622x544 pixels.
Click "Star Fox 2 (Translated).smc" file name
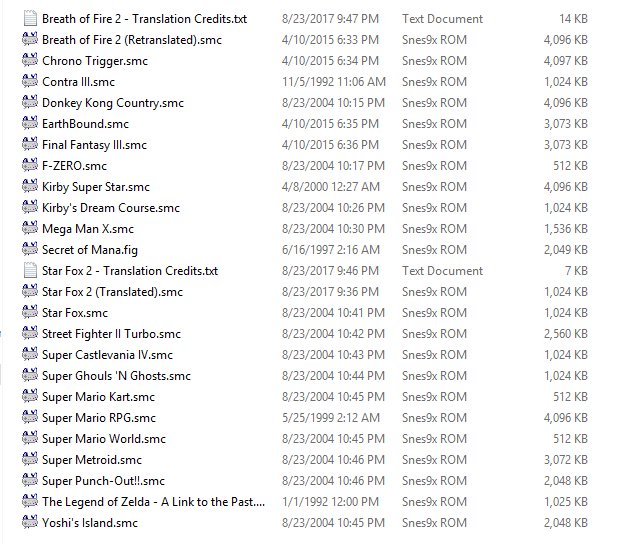[112, 292]
